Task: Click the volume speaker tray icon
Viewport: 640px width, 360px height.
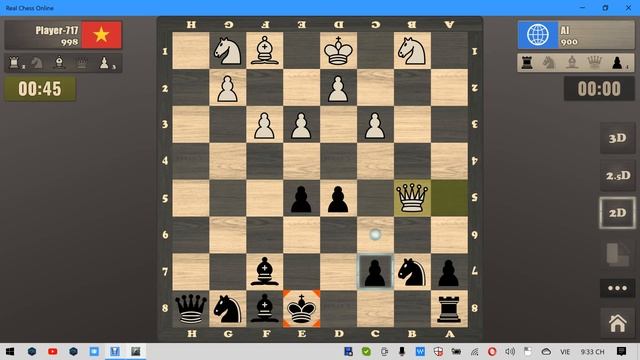Action: point(510,351)
